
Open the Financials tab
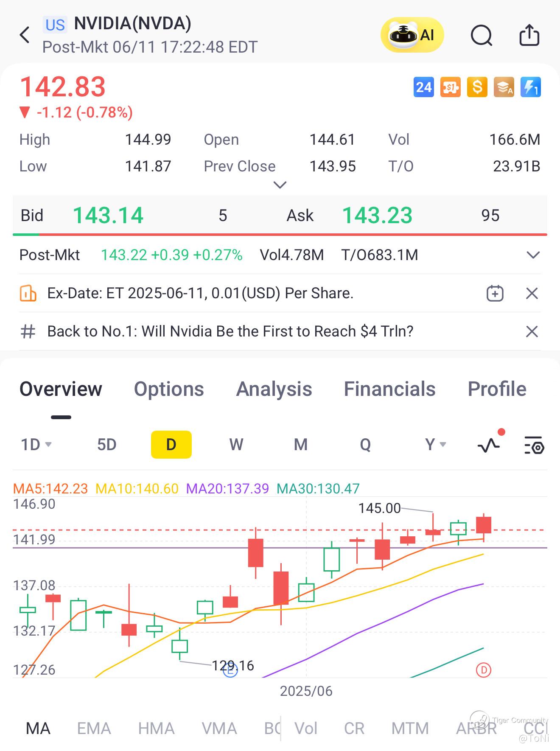pyautogui.click(x=389, y=389)
